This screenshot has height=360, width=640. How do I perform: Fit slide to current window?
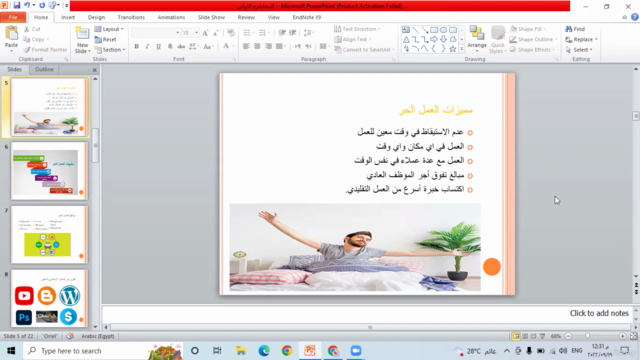click(x=633, y=336)
